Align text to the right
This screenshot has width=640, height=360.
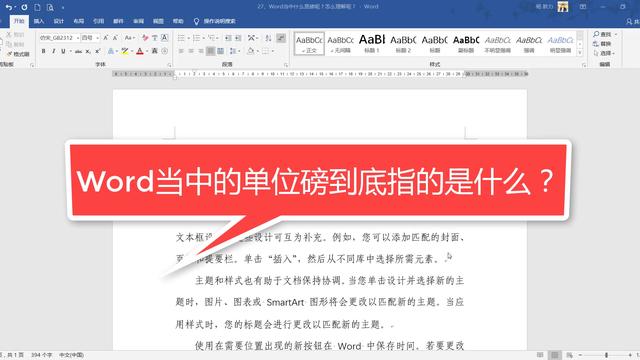(201, 51)
